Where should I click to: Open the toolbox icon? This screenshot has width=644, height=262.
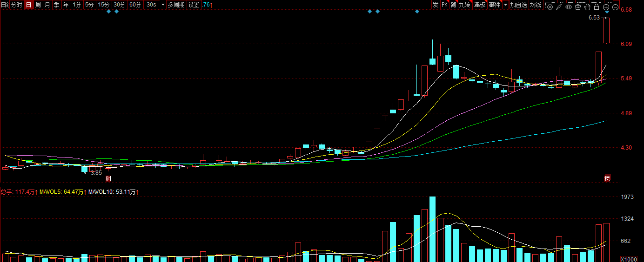578,7
